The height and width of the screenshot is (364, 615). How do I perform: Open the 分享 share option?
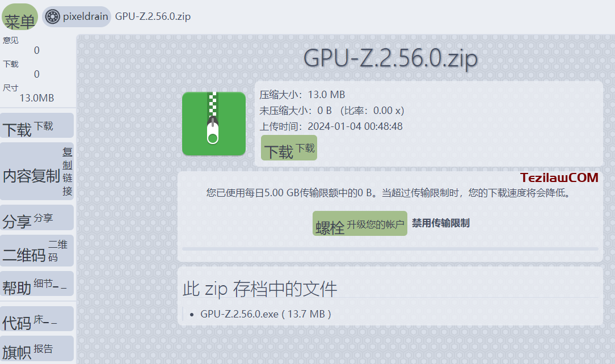pos(37,217)
